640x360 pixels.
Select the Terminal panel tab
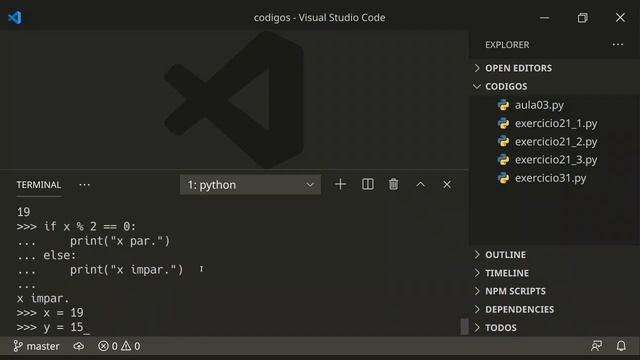click(x=39, y=185)
